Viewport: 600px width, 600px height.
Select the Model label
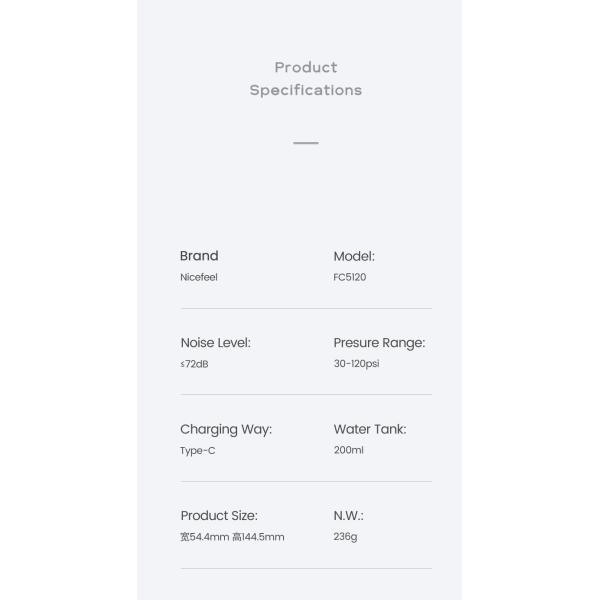tap(354, 256)
